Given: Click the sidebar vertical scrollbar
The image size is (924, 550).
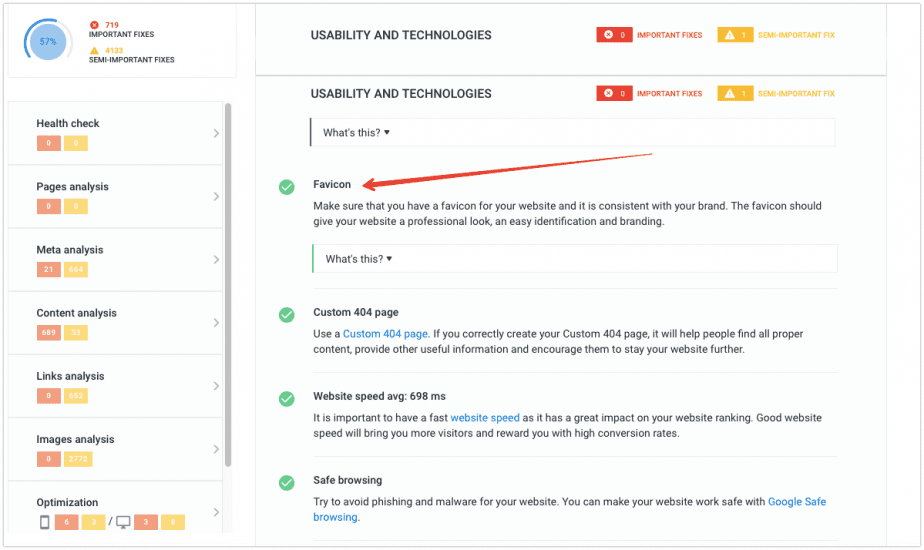Looking at the screenshot, I should pyautogui.click(x=228, y=285).
